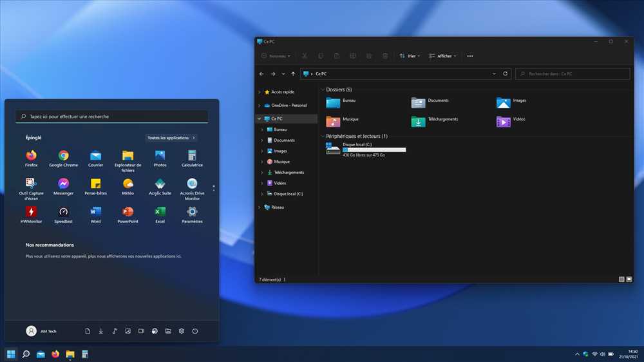
Task: Collapse Périphériques et lecteurs group
Action: pyautogui.click(x=323, y=136)
